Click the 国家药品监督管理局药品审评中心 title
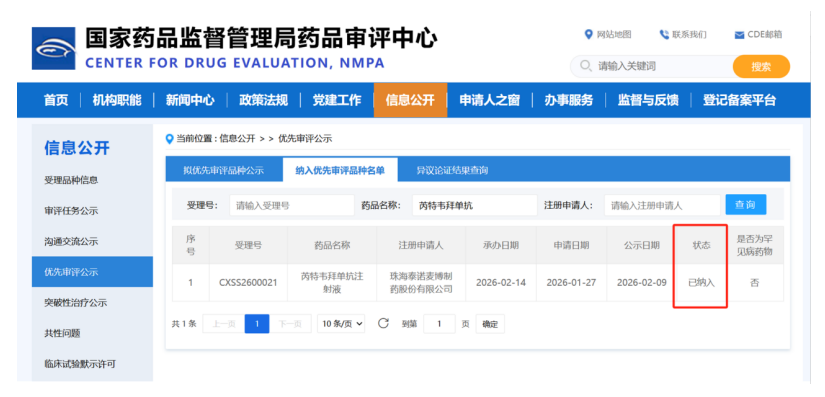The height and width of the screenshot is (397, 825). pyautogui.click(x=261, y=38)
